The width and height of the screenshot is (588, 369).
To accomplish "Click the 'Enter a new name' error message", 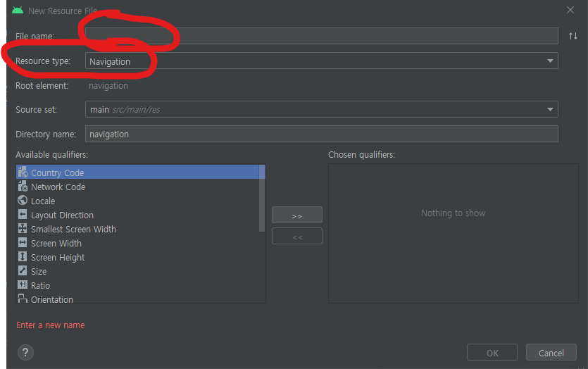I will coord(51,325).
